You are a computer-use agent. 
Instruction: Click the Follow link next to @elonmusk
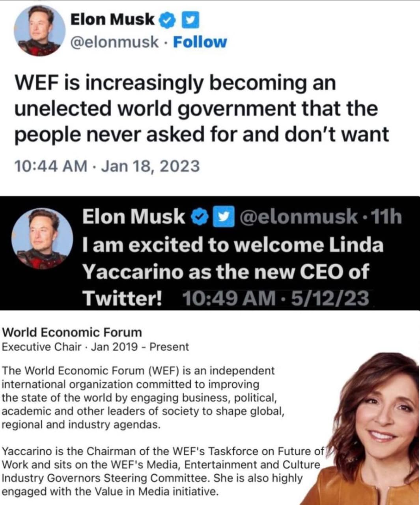pyautogui.click(x=200, y=41)
